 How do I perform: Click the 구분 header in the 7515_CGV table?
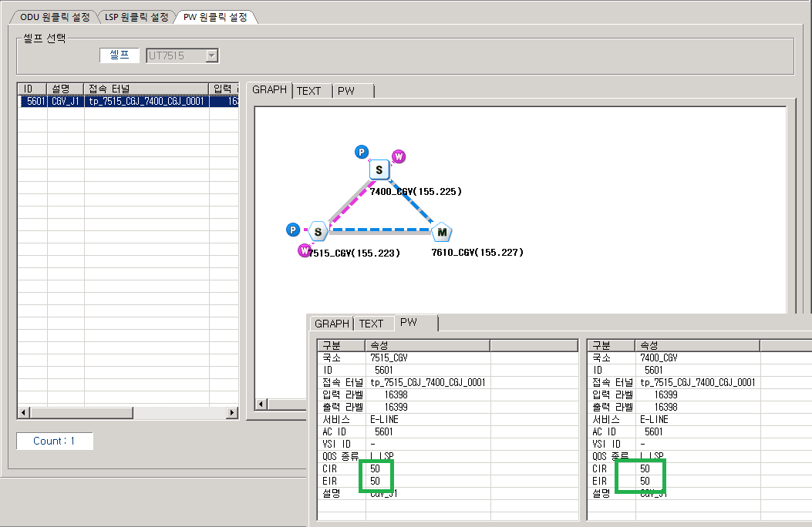pos(342,345)
